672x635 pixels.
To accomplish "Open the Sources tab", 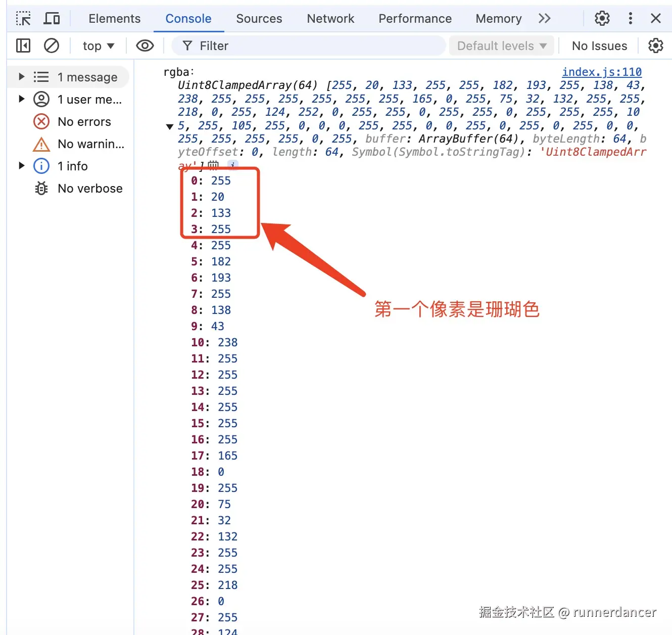I will pos(259,19).
